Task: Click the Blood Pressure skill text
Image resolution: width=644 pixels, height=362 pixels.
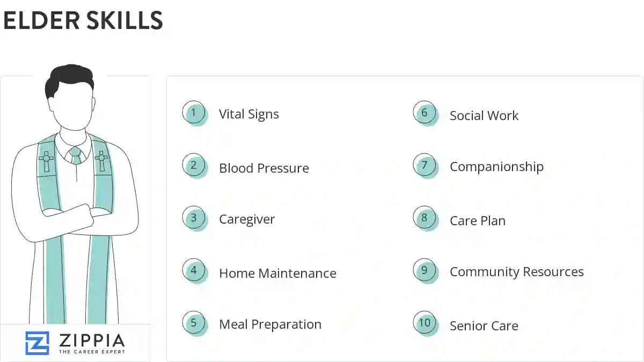Action: 264,168
